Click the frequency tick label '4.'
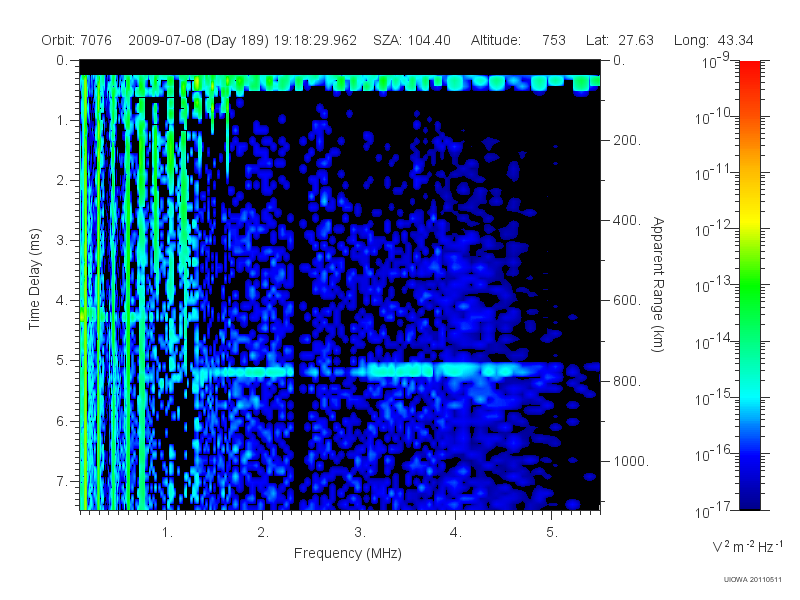Viewport: 800px width, 600px height. click(x=456, y=533)
